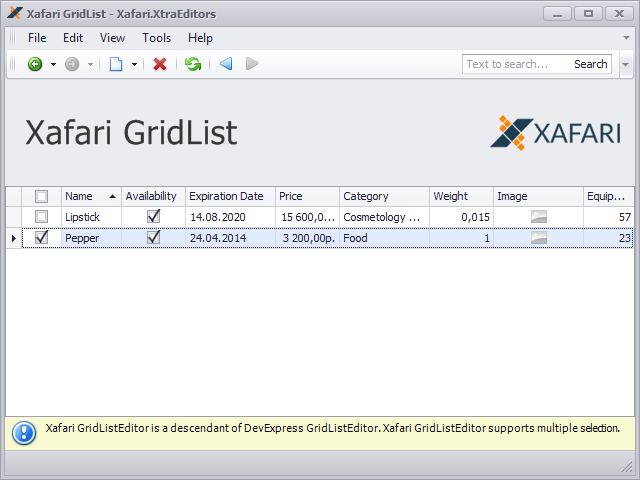Sort by the Availability column header
640x480 pixels.
pyautogui.click(x=153, y=196)
